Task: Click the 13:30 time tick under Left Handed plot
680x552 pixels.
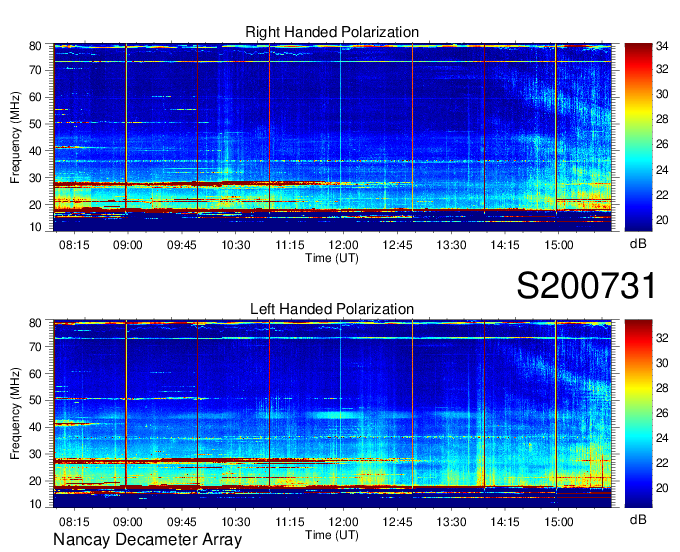Action: tap(451, 522)
